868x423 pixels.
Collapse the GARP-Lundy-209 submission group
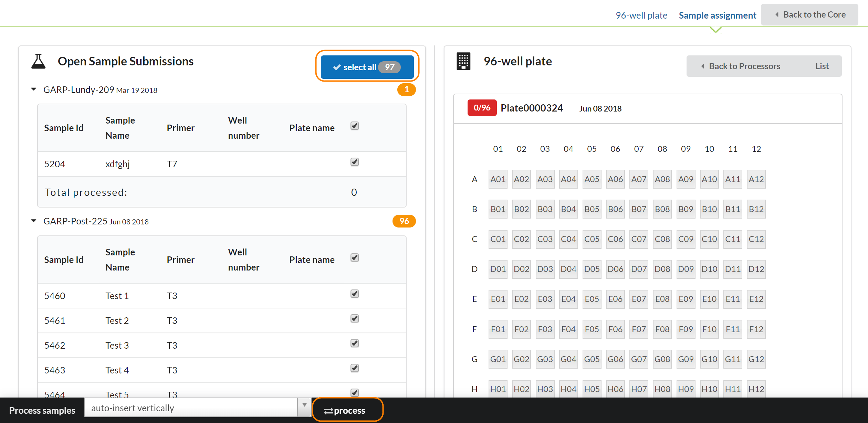pos(34,89)
